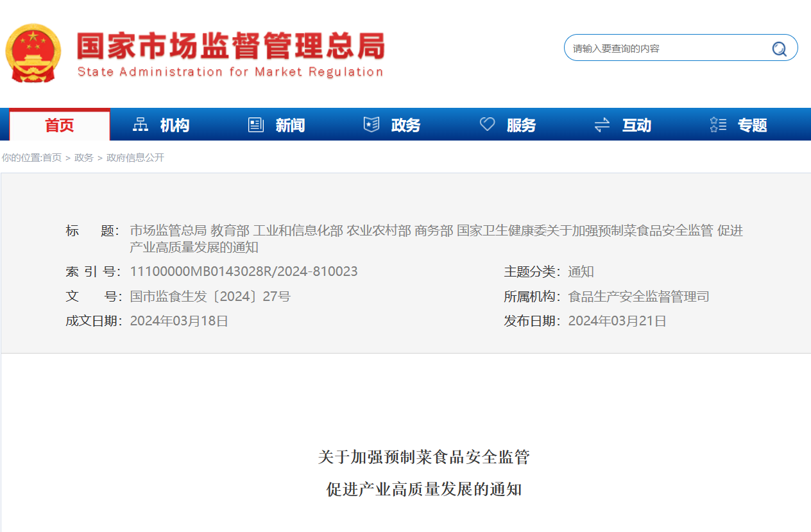Select the 发布日期 value 2024年03月21日
The width and height of the screenshot is (811, 532).
click(x=617, y=321)
